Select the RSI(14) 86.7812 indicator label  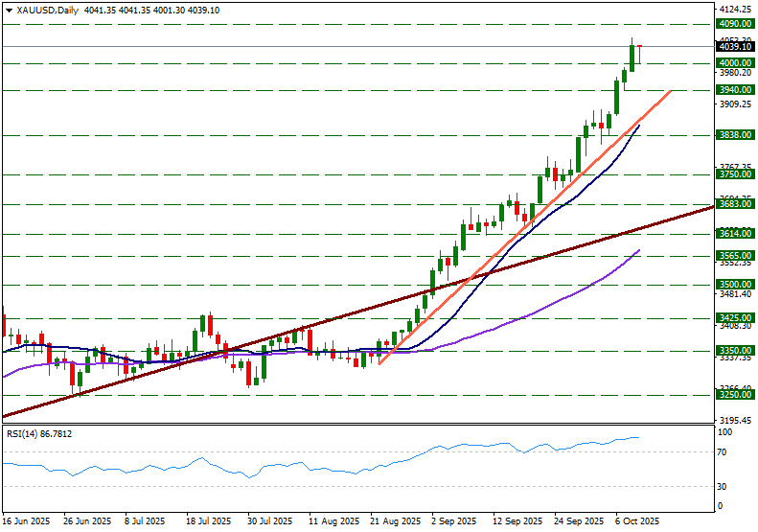point(38,434)
